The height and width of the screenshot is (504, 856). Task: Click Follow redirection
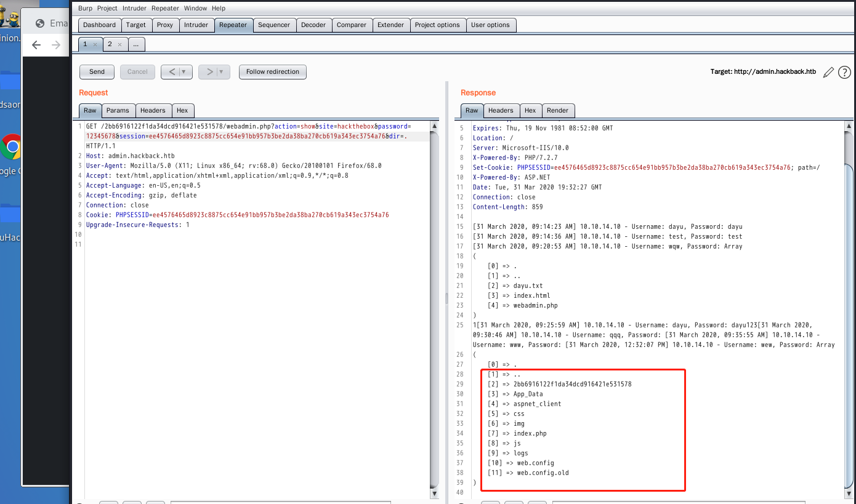tap(273, 71)
